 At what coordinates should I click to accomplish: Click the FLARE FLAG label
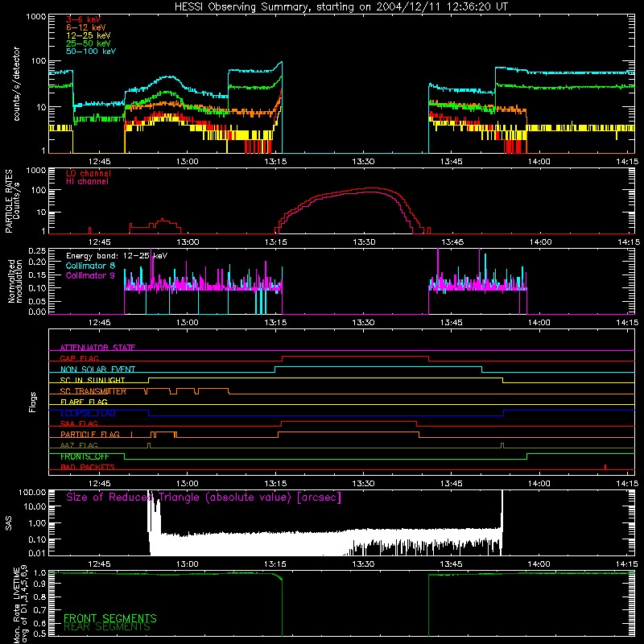[x=84, y=402]
